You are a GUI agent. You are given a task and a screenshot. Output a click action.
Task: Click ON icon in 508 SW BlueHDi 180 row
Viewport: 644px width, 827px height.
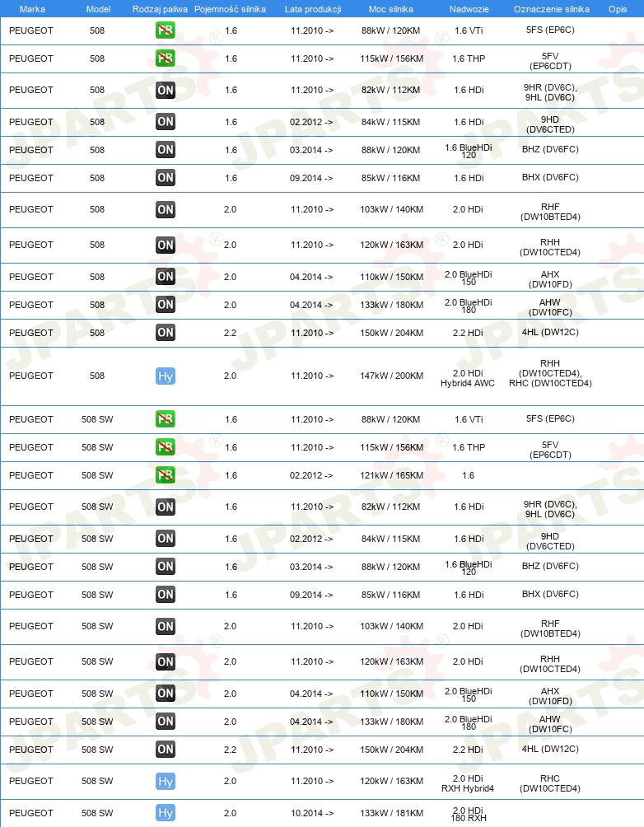pyautogui.click(x=165, y=721)
